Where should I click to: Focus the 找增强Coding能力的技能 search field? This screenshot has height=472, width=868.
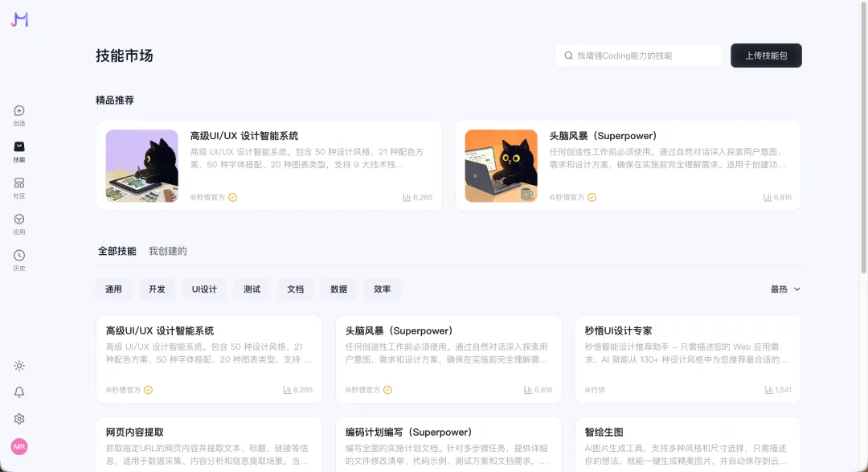point(640,55)
